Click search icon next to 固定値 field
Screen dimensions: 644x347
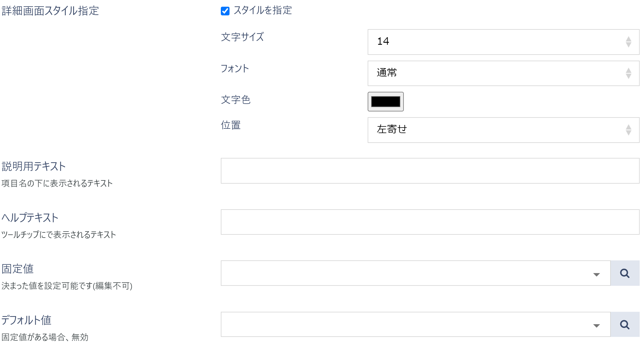click(625, 273)
